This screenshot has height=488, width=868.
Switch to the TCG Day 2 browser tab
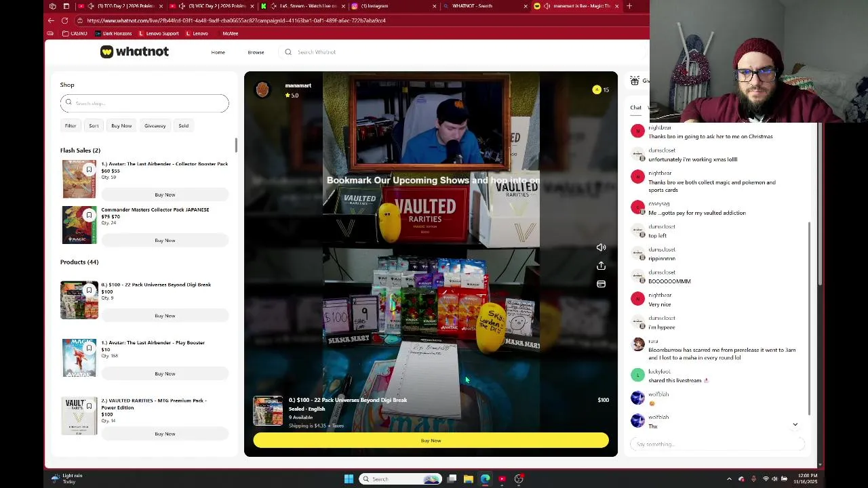[x=122, y=6]
